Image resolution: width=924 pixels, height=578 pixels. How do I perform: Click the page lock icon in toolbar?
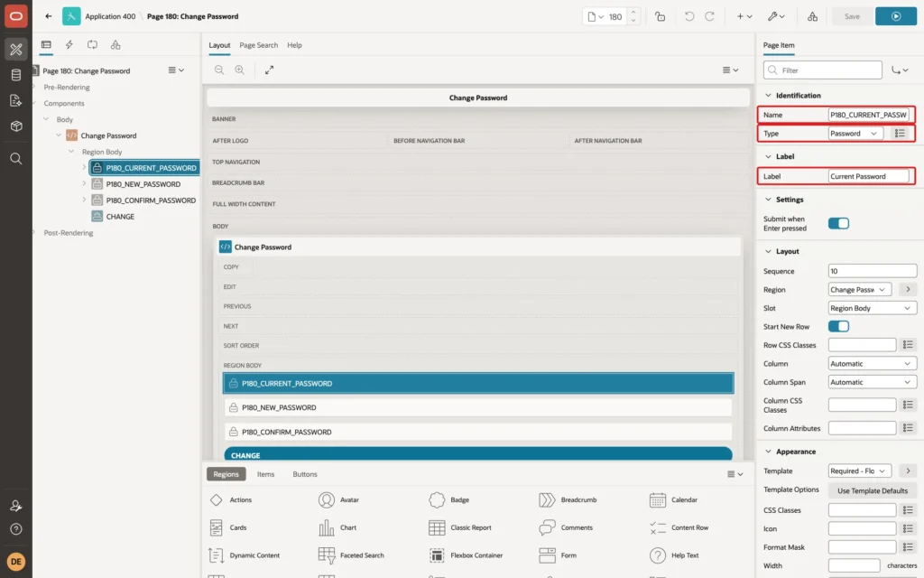[660, 16]
